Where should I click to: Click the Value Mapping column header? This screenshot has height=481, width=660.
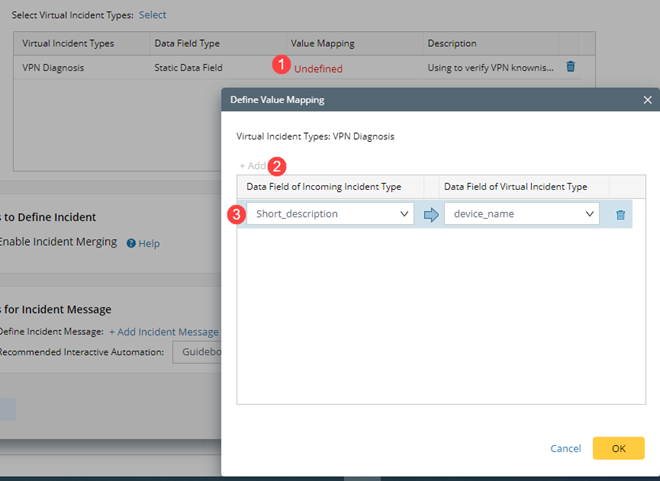pos(322,44)
